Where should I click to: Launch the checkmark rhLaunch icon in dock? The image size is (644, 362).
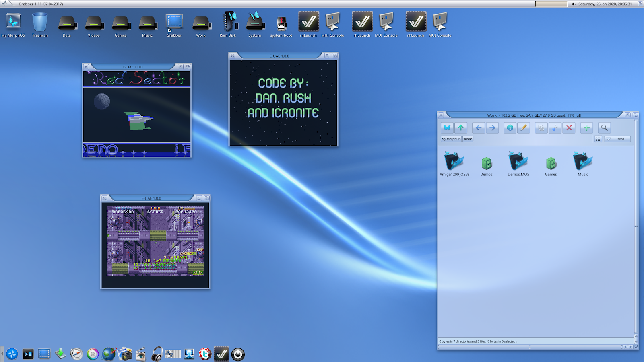click(221, 354)
